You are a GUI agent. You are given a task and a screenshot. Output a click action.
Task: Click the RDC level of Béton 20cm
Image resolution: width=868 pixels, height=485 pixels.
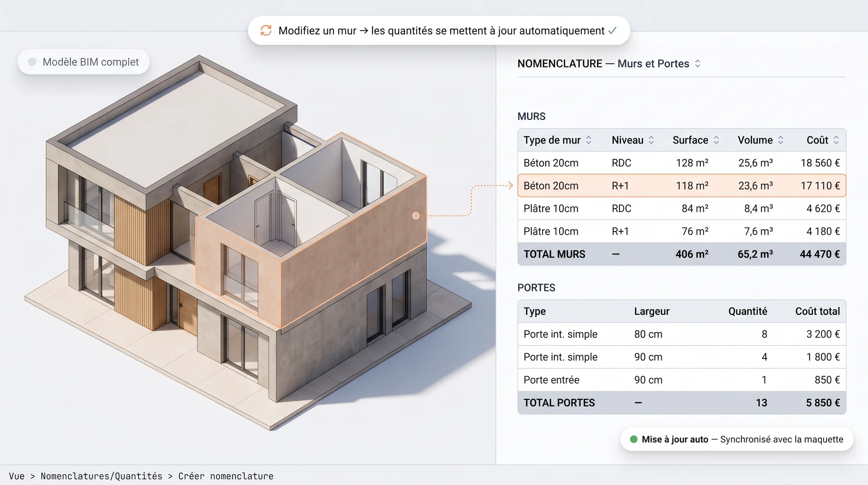pyautogui.click(x=621, y=163)
